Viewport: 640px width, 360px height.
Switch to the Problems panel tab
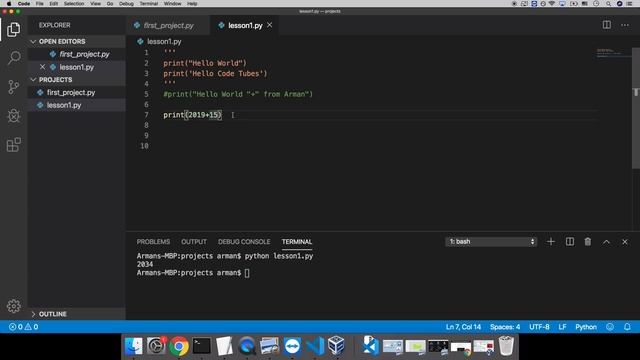click(x=153, y=242)
